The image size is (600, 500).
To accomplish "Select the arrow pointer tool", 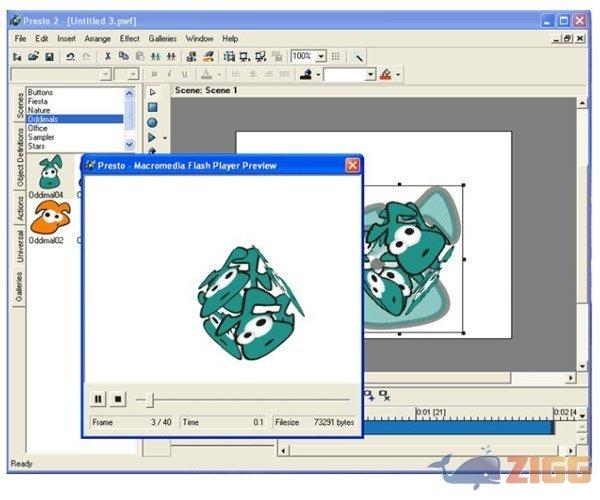I will point(152,92).
